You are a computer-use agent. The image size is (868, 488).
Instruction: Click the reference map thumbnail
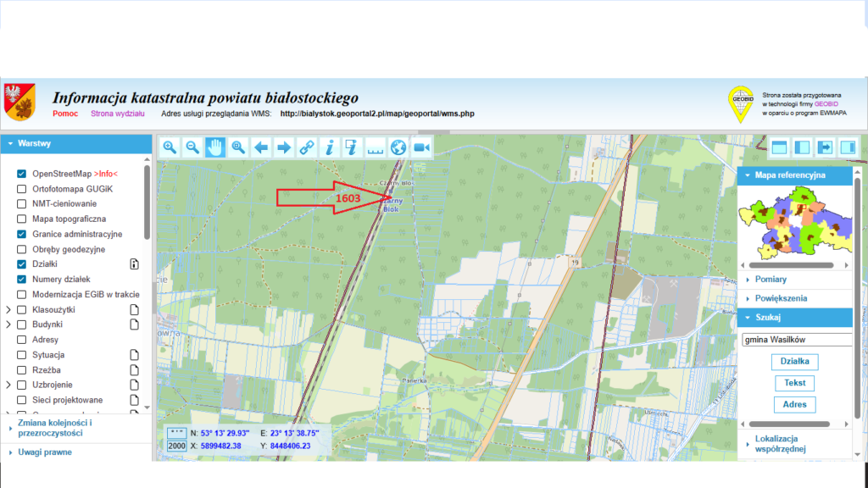pos(795,223)
